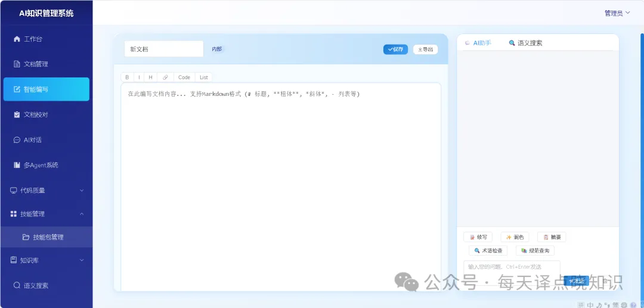Screen dimensions: 644x308
Task: Open 技能包管理 submenu item
Action: pyautogui.click(x=46, y=237)
